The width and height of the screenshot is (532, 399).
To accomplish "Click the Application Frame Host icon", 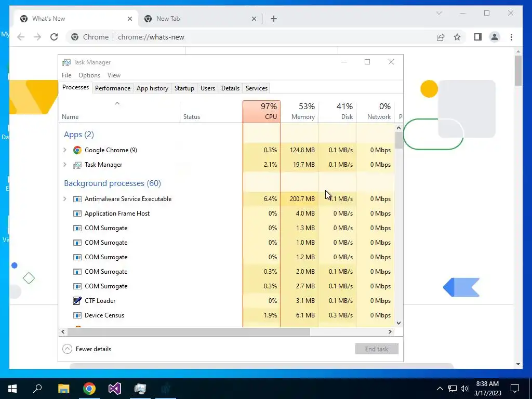I will (x=77, y=214).
